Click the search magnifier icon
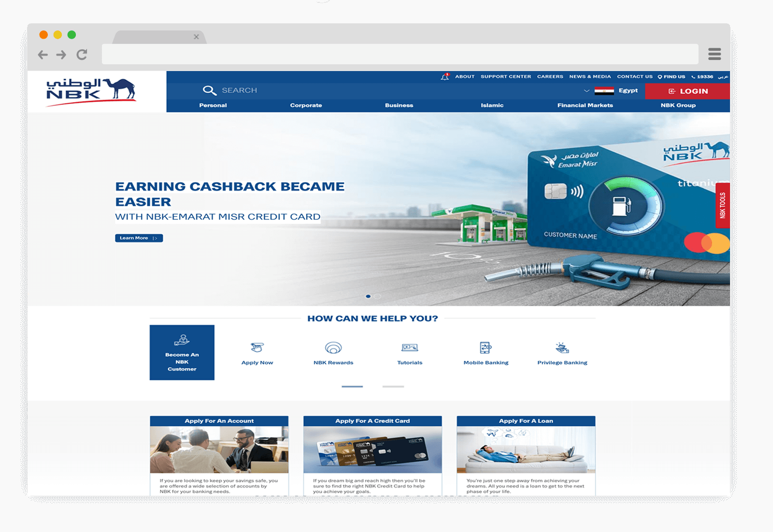773x532 pixels. pyautogui.click(x=209, y=90)
